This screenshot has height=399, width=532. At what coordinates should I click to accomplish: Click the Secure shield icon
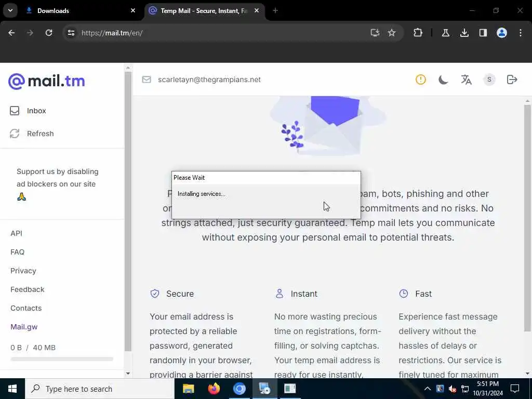(x=155, y=294)
